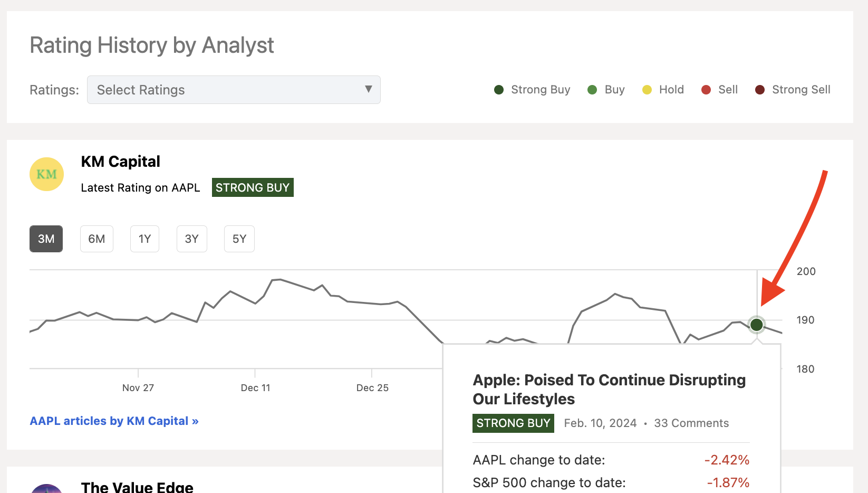Click the dropdown arrow on Ratings filter
Viewport: 868px width, 493px height.
368,90
